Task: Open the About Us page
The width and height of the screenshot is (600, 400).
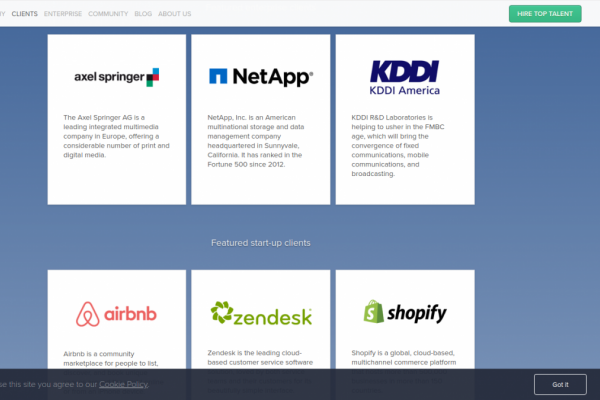Action: 174,14
